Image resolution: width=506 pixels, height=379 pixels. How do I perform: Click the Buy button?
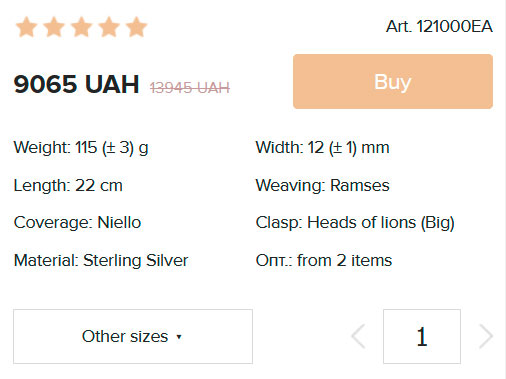tap(393, 82)
